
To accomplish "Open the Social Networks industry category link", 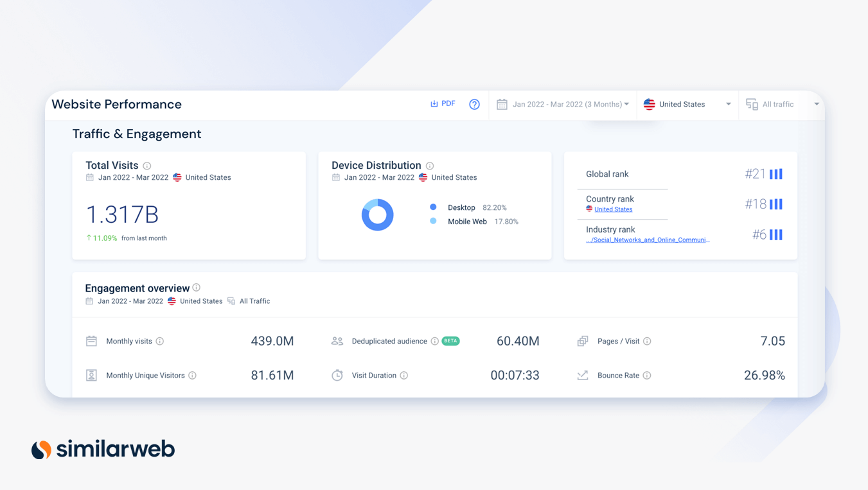I will coord(647,240).
